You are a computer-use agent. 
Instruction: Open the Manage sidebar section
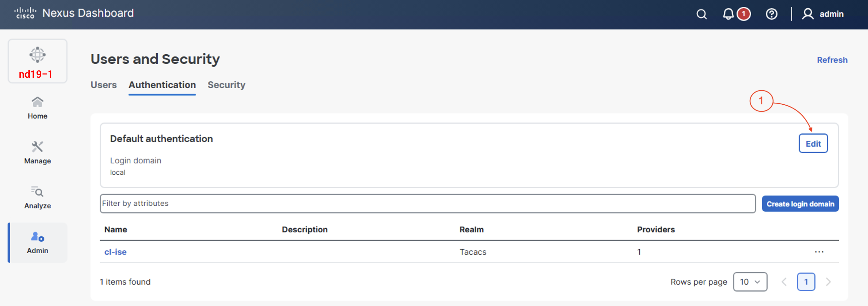tap(37, 153)
